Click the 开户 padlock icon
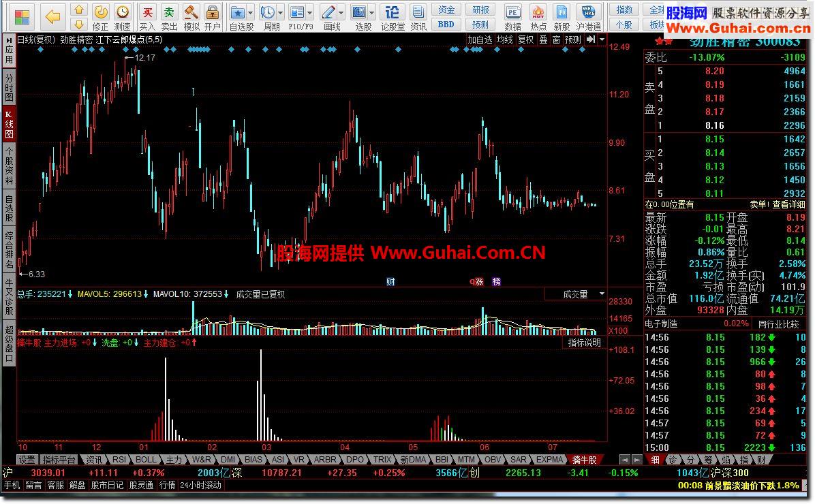Screen dimensions: 815x504 [x=212, y=16]
